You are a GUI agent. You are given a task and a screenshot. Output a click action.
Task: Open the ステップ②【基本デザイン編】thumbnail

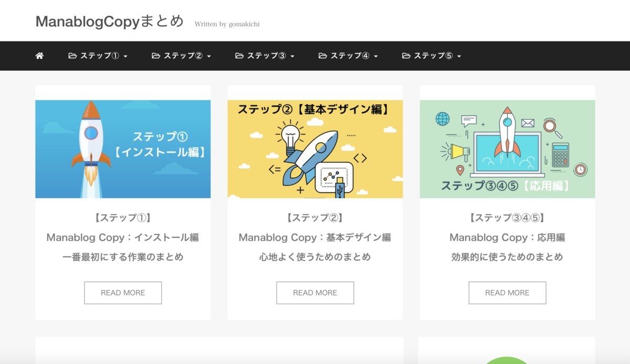pos(315,149)
